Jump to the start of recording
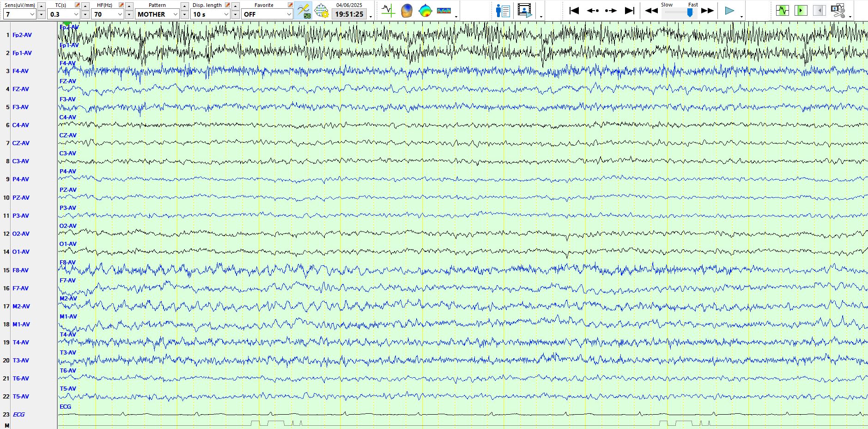The width and height of the screenshot is (868, 429). tap(574, 10)
